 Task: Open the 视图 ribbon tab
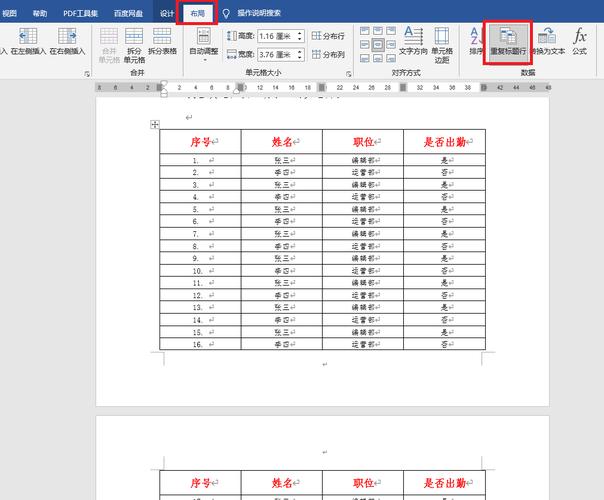click(9, 13)
